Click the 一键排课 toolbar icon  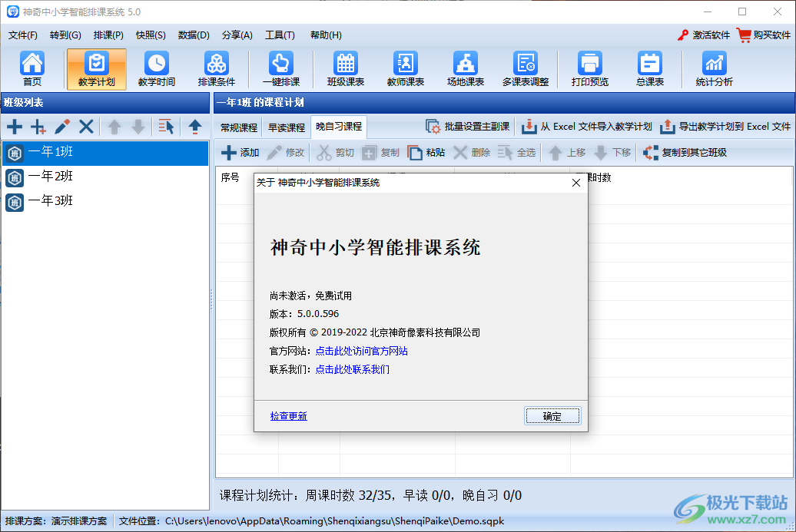coord(280,68)
